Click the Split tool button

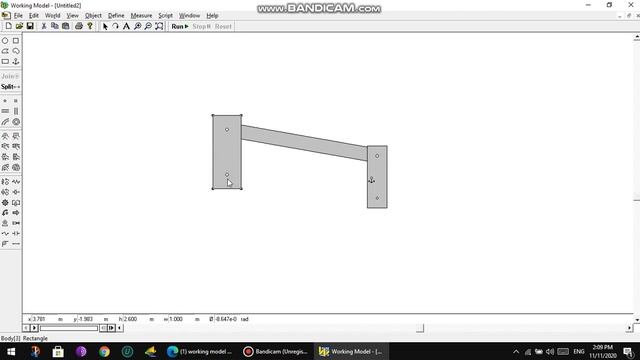tap(10, 87)
